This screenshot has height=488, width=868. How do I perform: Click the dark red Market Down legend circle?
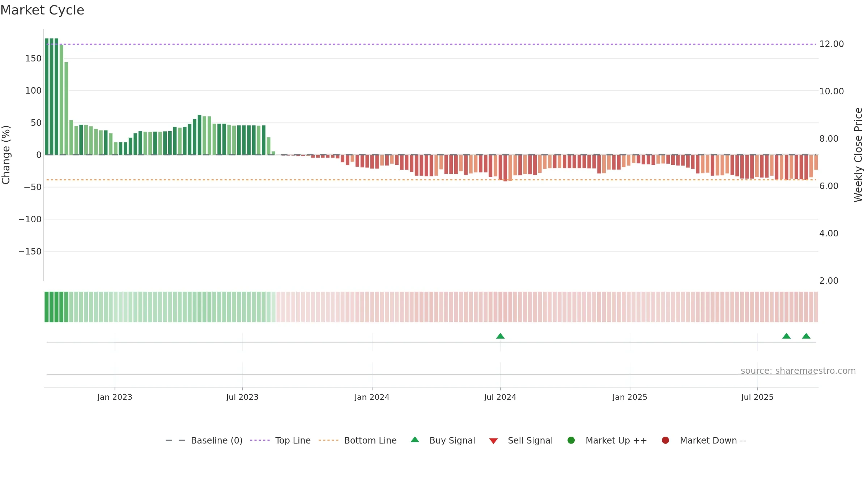click(x=665, y=440)
